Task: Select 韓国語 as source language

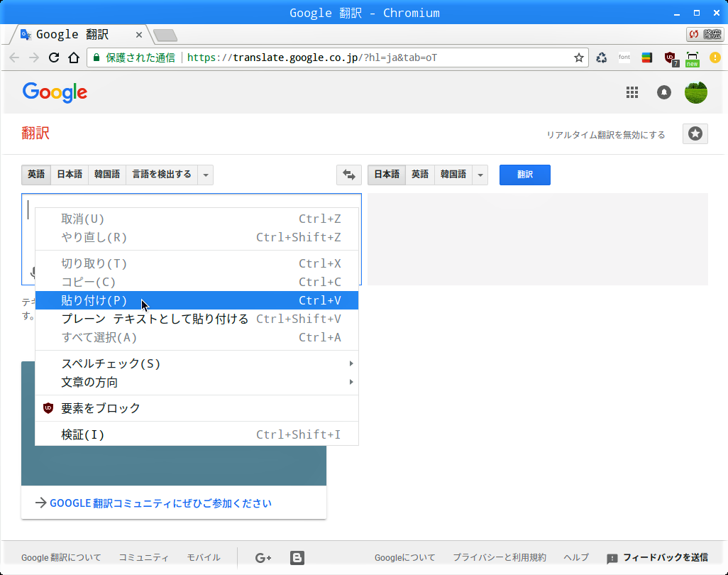Action: tap(107, 175)
